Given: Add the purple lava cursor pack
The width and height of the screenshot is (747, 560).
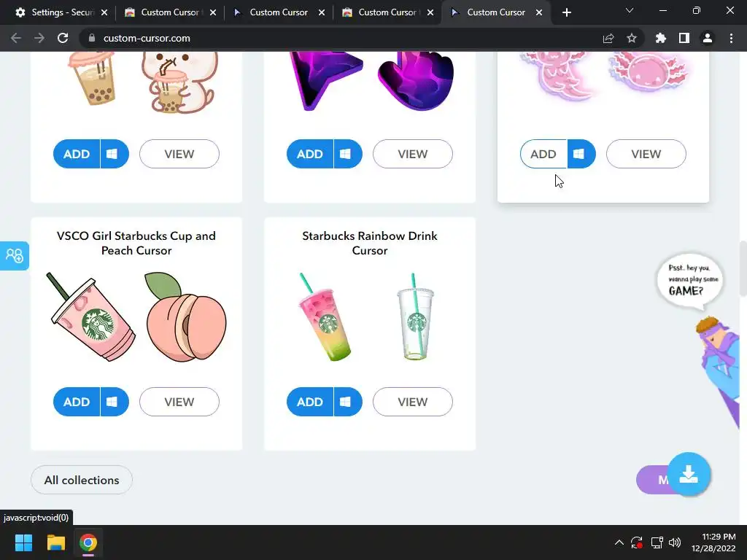Looking at the screenshot, I should click(x=310, y=154).
